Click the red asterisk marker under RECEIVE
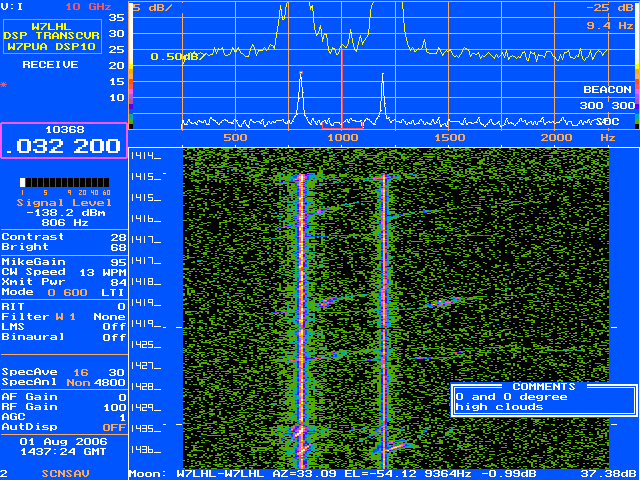Screen dimensions: 640x480 (x=4, y=85)
